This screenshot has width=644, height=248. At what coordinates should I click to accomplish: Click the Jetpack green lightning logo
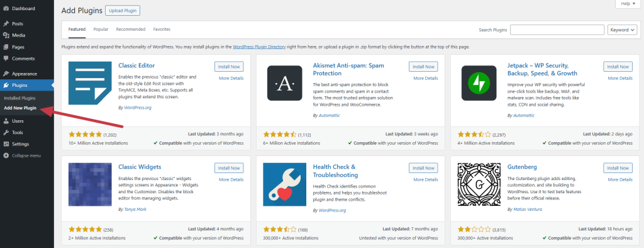[479, 83]
